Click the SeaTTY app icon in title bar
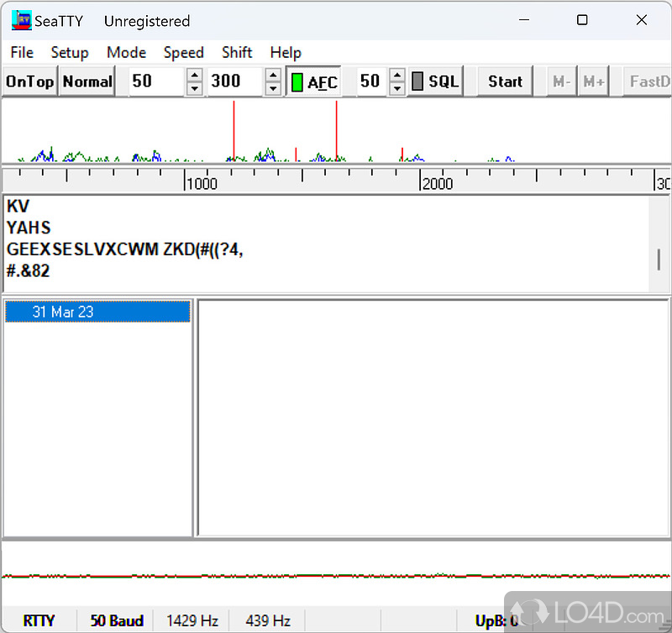672x633 pixels. tap(22, 20)
